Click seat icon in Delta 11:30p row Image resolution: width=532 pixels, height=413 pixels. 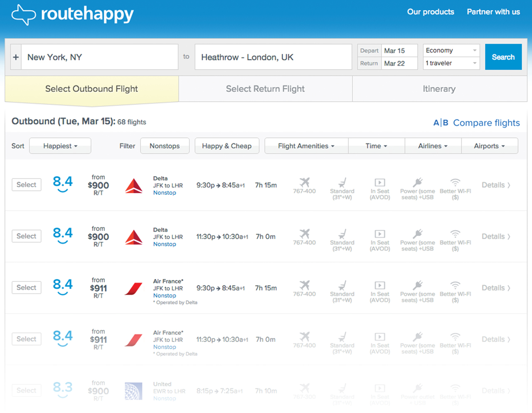point(342,234)
